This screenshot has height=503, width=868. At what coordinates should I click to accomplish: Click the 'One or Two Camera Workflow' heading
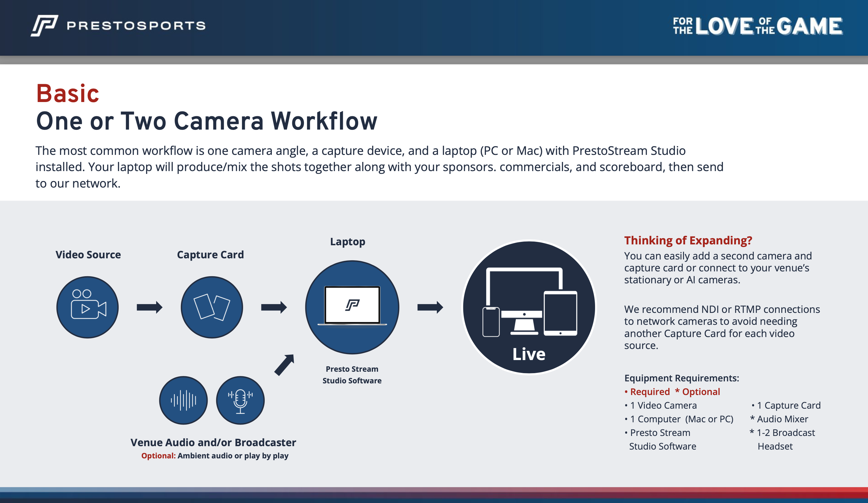tap(207, 121)
